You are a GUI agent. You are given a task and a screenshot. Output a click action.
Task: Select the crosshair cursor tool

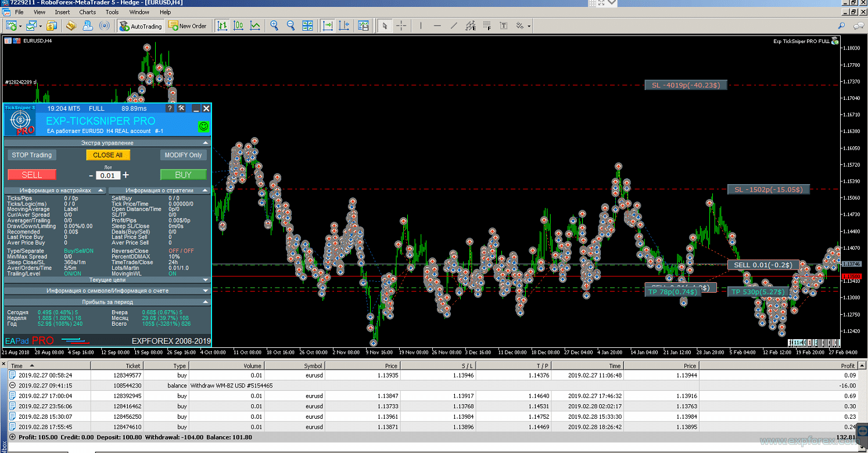pos(401,26)
